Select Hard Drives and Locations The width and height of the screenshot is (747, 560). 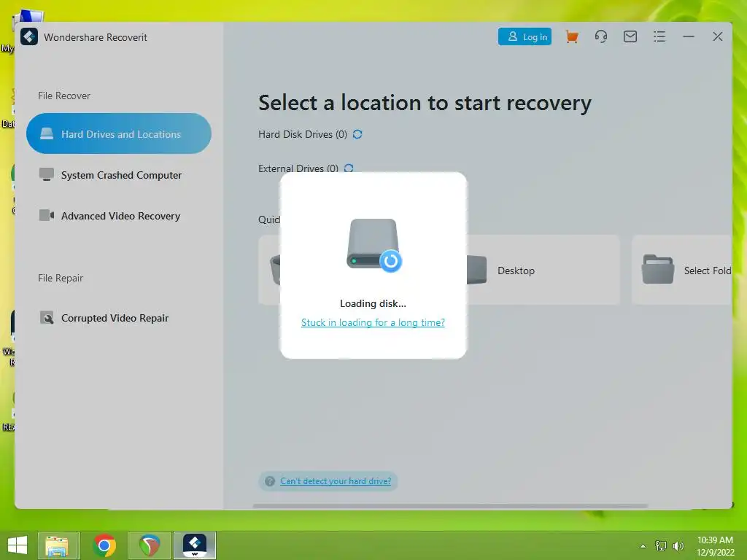click(119, 134)
